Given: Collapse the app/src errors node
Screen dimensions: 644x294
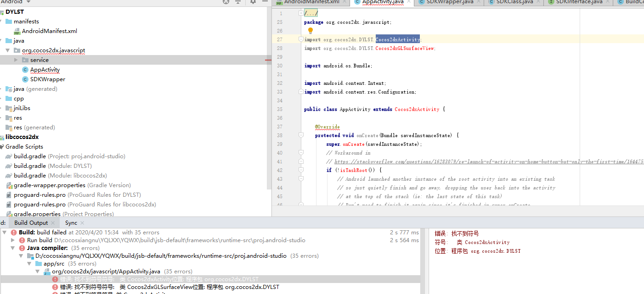Looking at the screenshot, I should (29, 264).
